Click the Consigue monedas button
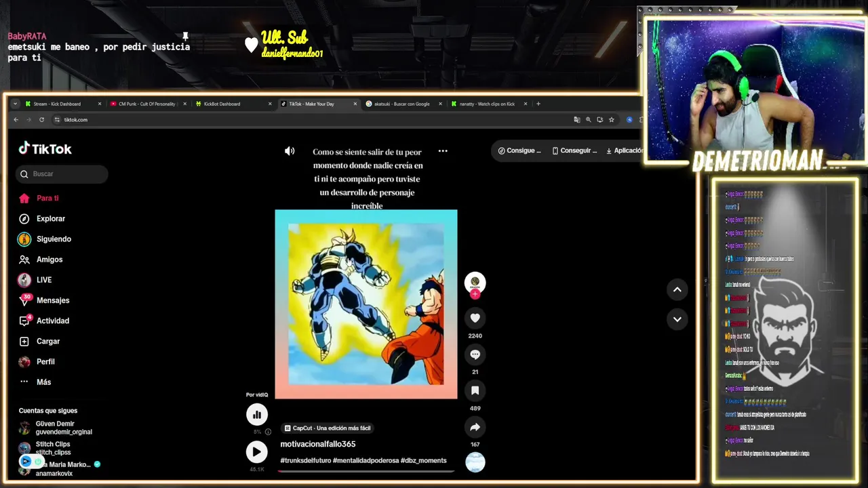Screen dimensions: 868x488 click(x=519, y=150)
